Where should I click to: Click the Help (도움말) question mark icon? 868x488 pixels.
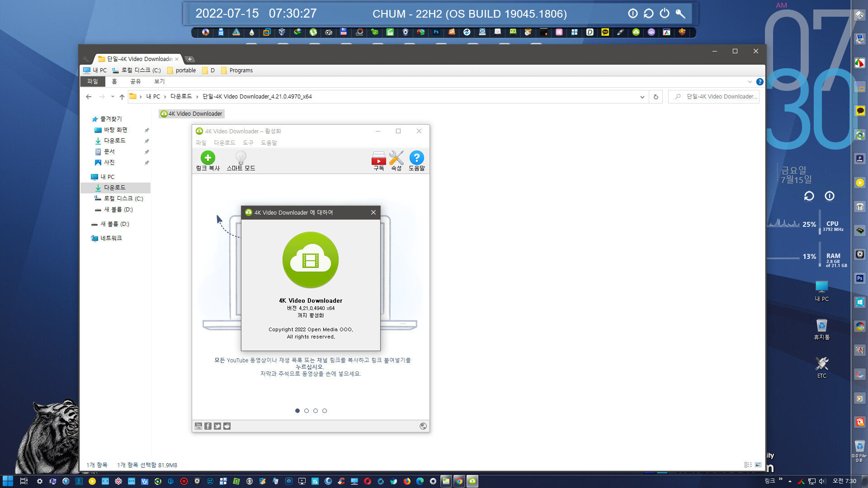pyautogui.click(x=416, y=161)
